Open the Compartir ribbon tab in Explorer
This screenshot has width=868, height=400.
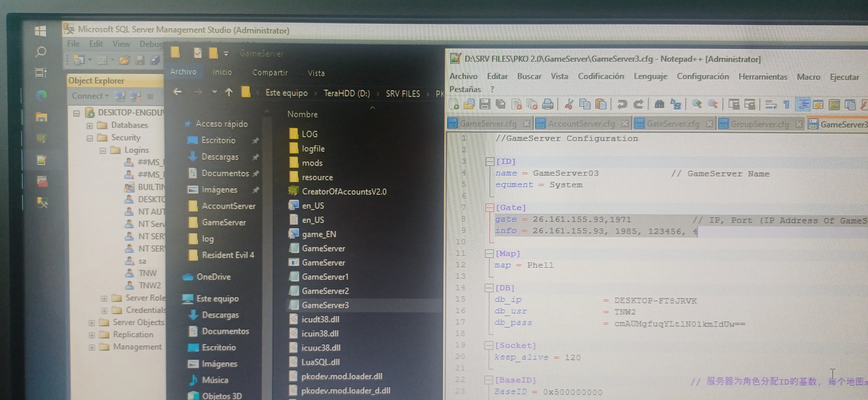pos(270,73)
